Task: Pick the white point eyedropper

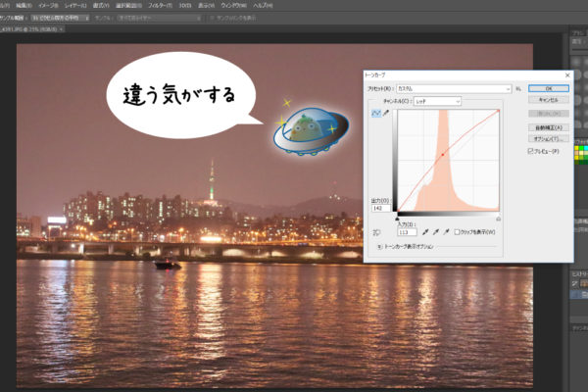Action: pyautogui.click(x=448, y=231)
